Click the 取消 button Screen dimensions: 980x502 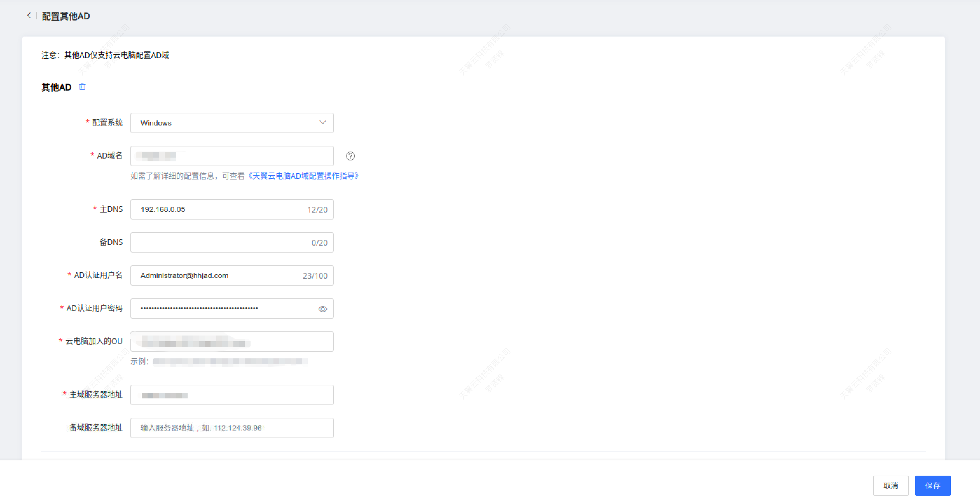click(x=890, y=485)
